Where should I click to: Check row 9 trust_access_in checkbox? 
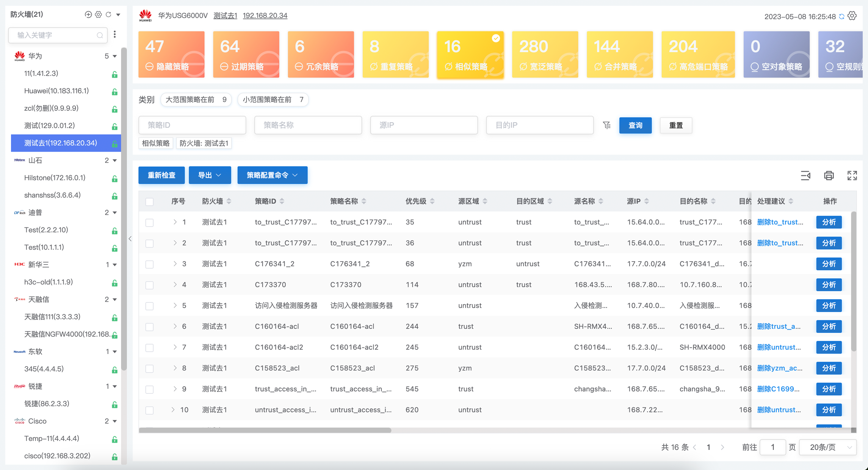click(150, 389)
